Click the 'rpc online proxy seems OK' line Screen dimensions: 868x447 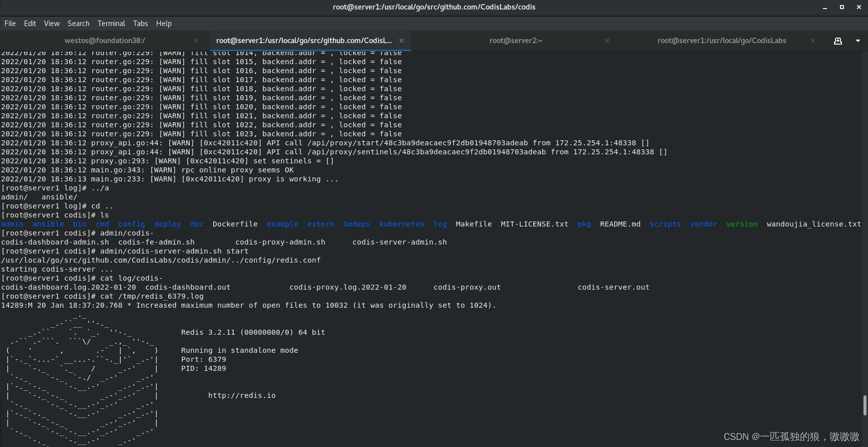point(147,170)
